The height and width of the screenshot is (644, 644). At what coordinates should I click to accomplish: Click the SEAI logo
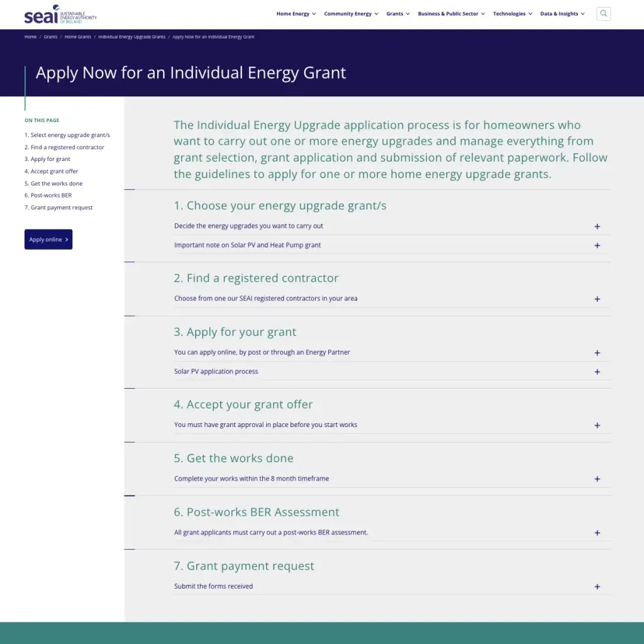60,14
